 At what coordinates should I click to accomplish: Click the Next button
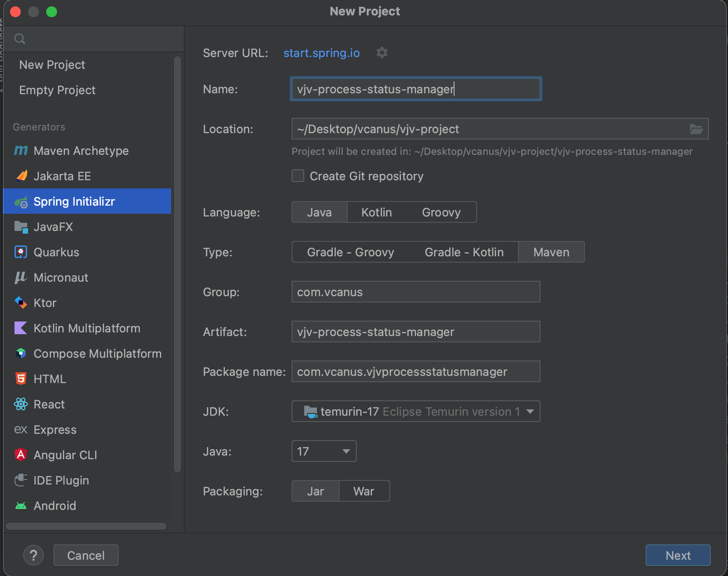tap(678, 555)
